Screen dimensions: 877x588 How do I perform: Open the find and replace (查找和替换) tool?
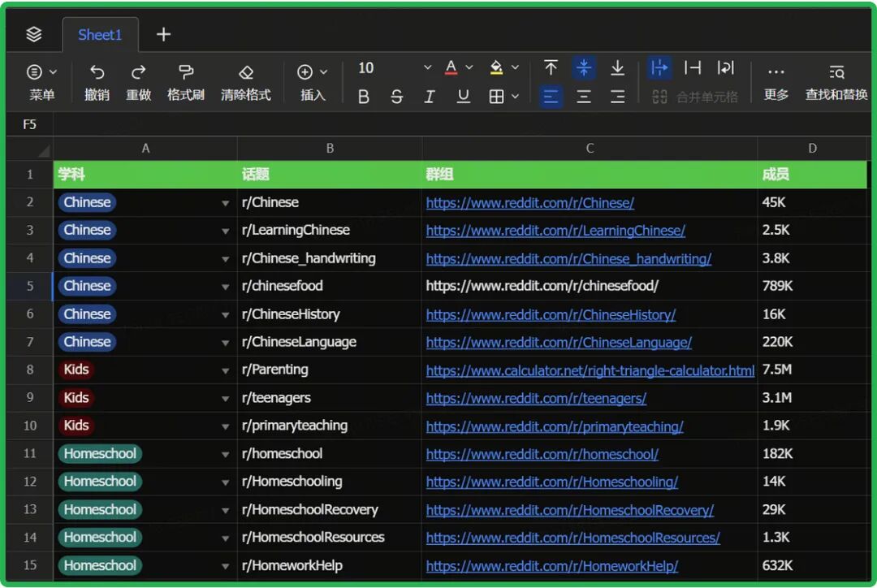pos(836,72)
